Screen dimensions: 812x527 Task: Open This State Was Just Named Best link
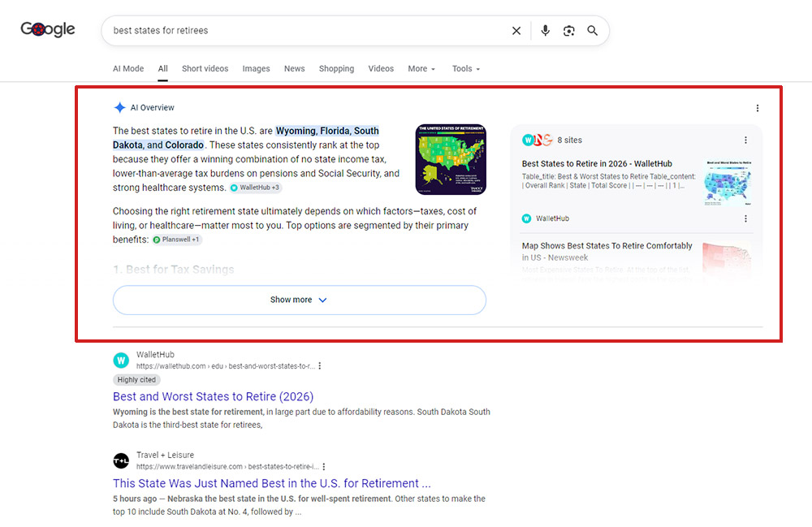pyautogui.click(x=272, y=483)
